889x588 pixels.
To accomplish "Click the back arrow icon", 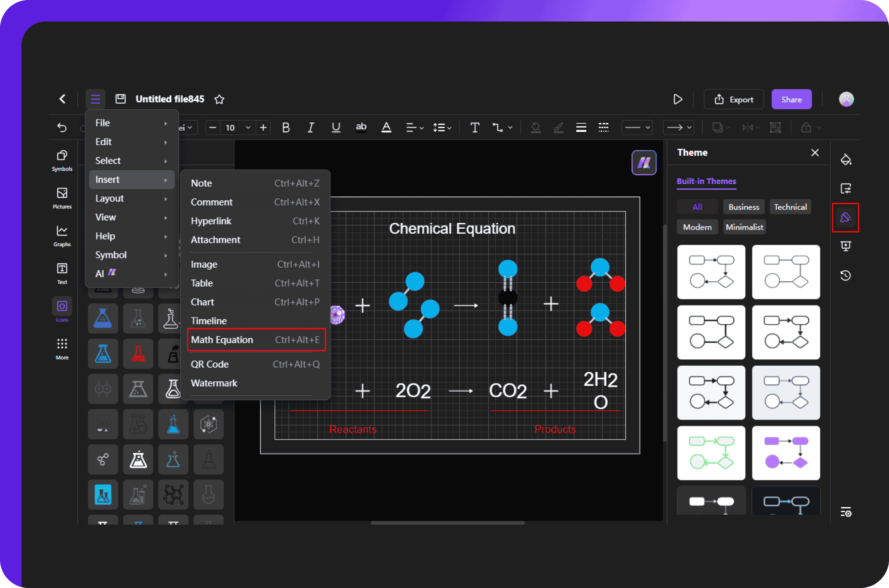I will pyautogui.click(x=62, y=99).
